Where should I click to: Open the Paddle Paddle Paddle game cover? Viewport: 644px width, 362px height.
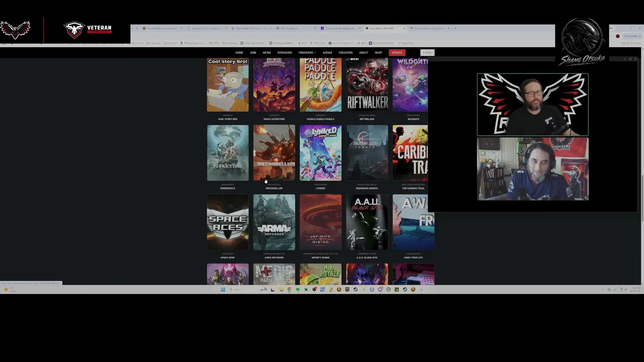point(320,84)
